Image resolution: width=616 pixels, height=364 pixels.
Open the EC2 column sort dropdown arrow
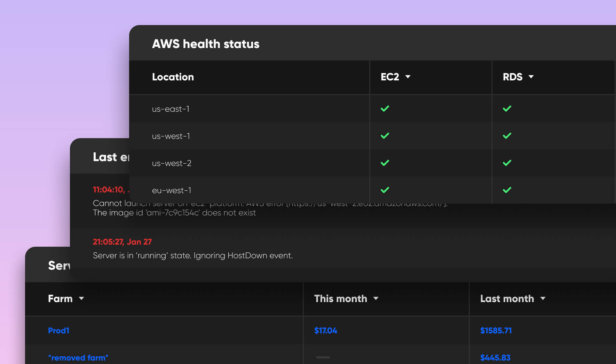408,77
